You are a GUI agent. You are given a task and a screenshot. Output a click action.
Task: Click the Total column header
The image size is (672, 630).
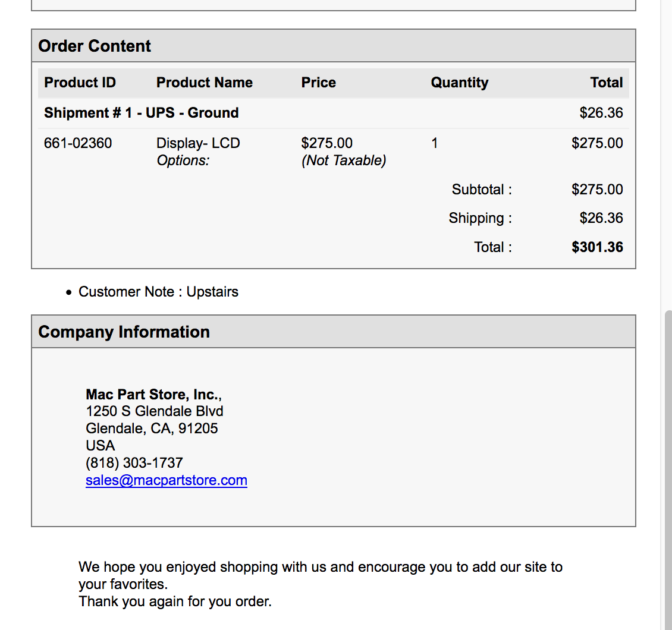(606, 82)
